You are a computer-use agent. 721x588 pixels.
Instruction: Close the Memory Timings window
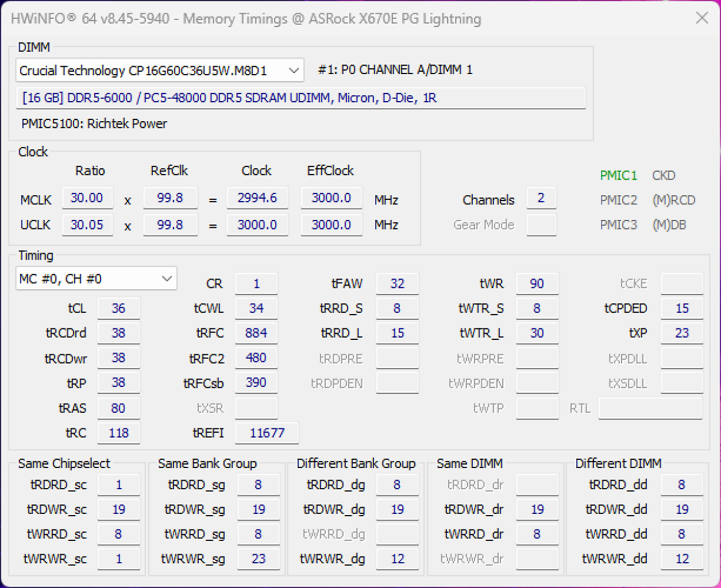(701, 18)
